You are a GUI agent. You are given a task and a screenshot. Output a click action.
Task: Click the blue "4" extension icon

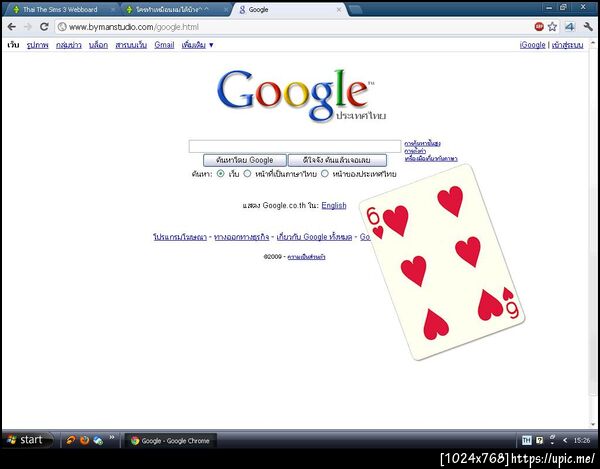tap(569, 26)
